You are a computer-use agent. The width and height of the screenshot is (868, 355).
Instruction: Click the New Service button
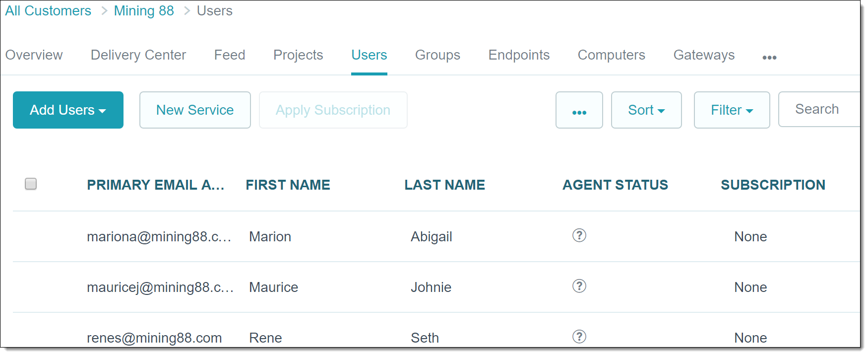coord(195,110)
